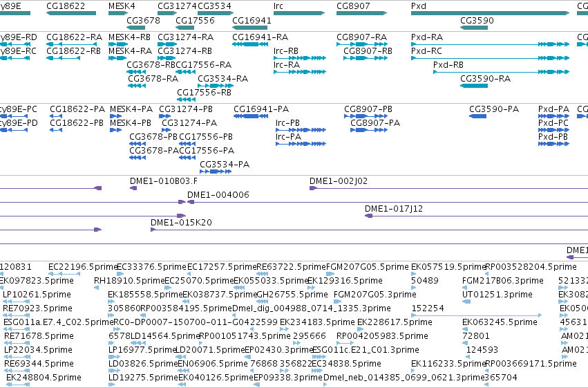
Task: Select clone label DME1-017J12
Action: (x=394, y=209)
